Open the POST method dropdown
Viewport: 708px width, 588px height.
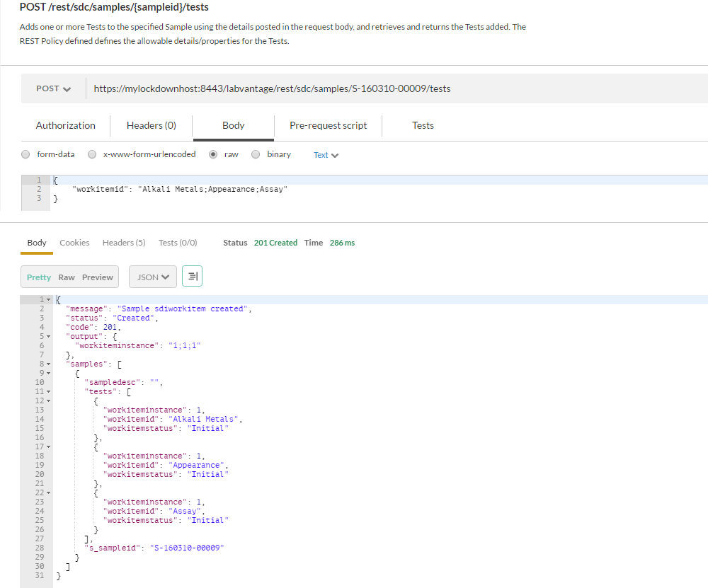click(53, 88)
